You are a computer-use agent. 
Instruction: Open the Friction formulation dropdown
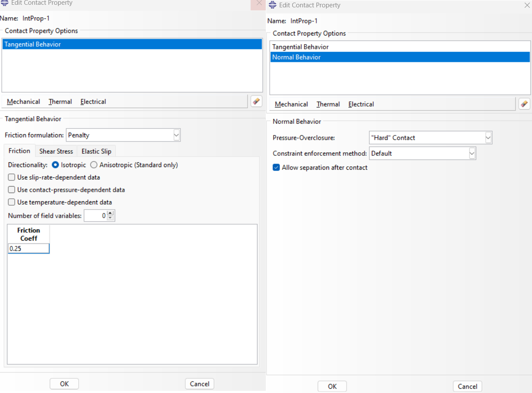(x=176, y=135)
